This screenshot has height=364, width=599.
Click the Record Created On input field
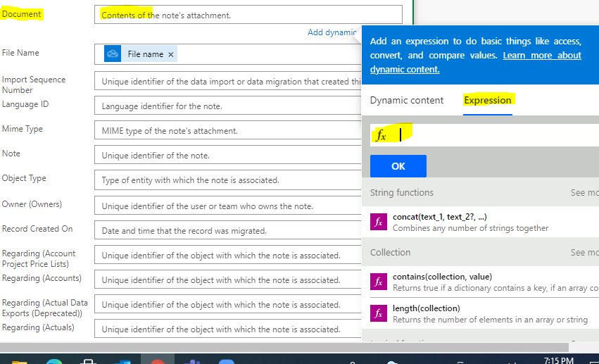tap(227, 230)
